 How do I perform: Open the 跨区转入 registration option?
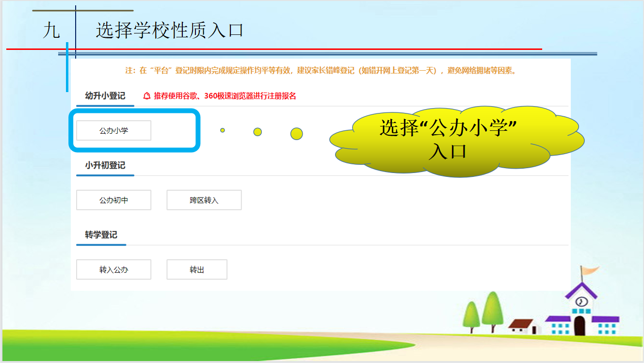(x=204, y=200)
